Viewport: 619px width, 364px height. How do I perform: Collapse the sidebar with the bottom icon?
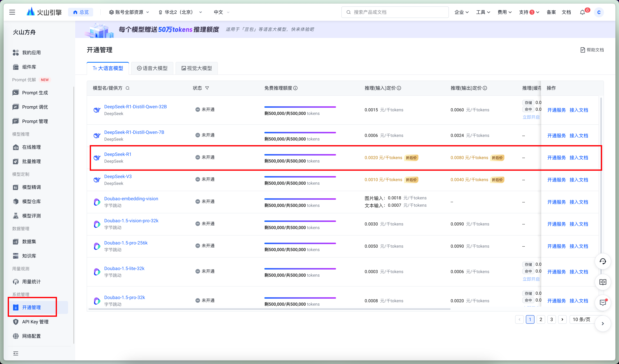click(x=16, y=353)
